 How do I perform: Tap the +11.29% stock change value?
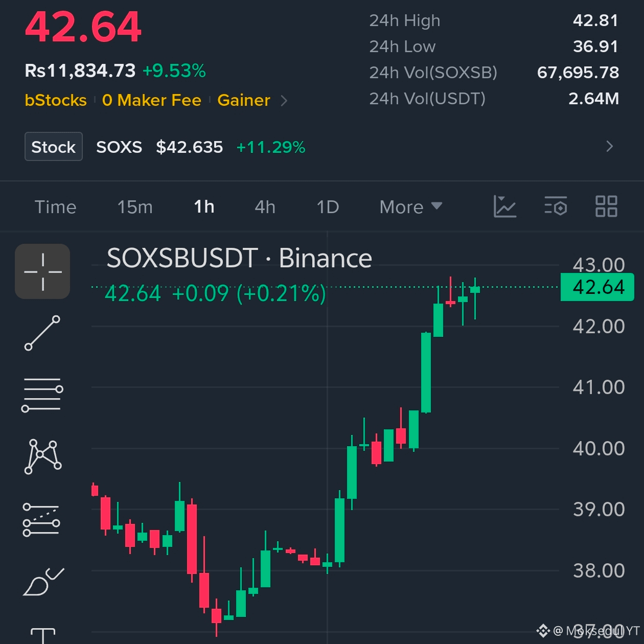coord(271,147)
